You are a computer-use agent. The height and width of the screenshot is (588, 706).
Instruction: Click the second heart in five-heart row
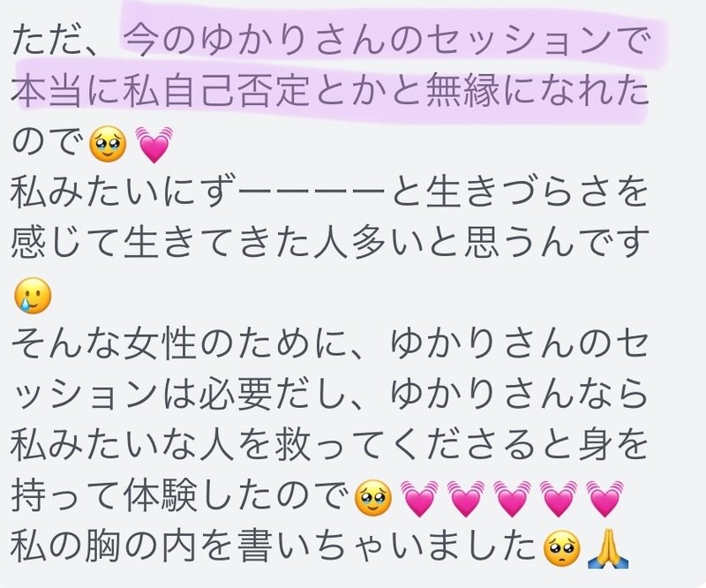point(466,498)
